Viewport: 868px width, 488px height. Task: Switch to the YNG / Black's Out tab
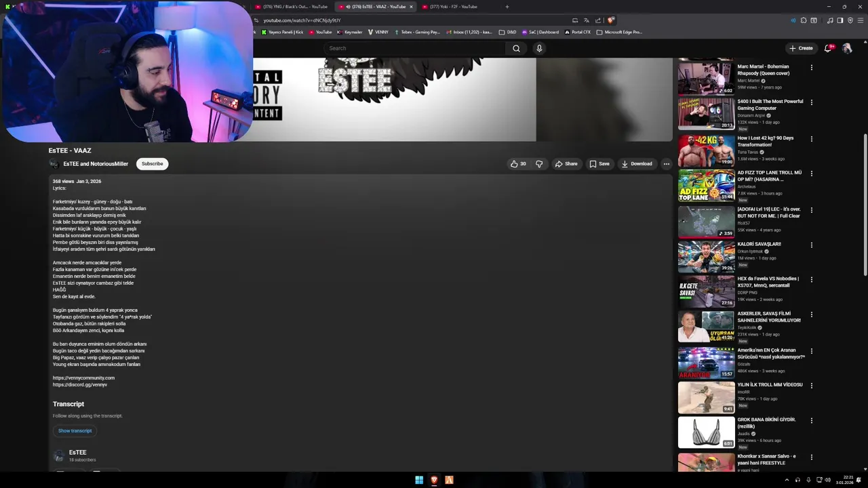click(293, 7)
